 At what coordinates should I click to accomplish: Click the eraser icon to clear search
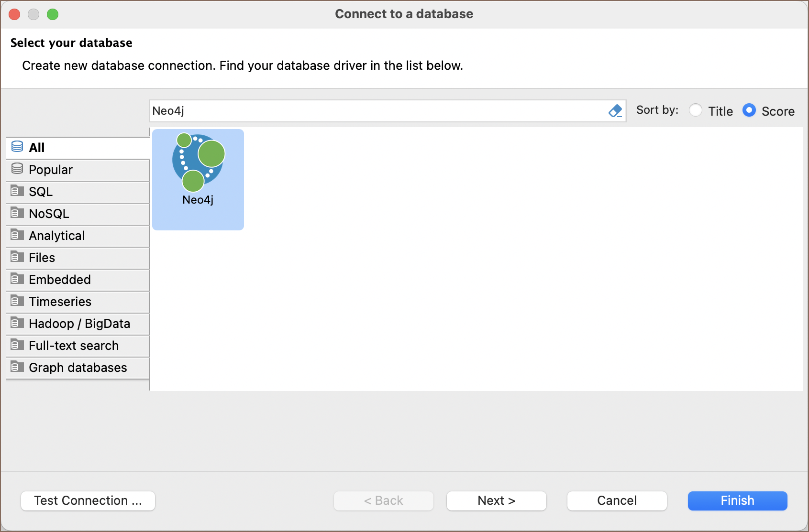(x=615, y=111)
